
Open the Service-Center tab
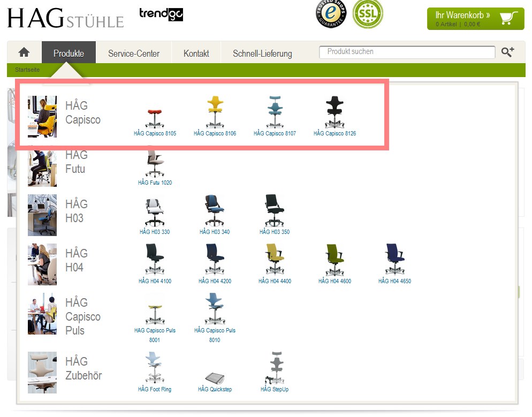click(134, 54)
